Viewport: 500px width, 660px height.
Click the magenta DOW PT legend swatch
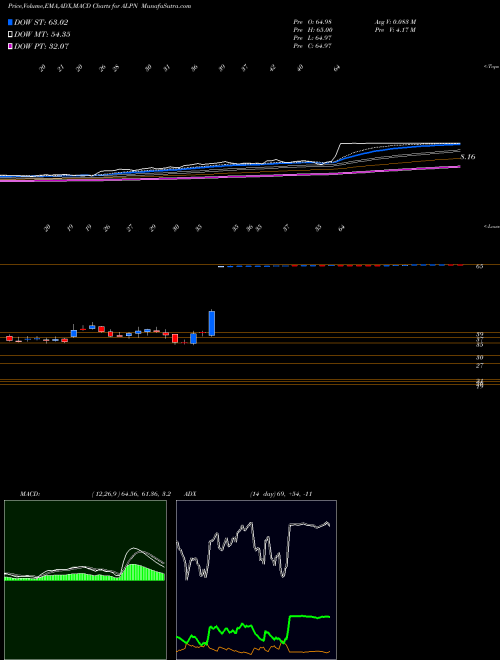point(11,46)
